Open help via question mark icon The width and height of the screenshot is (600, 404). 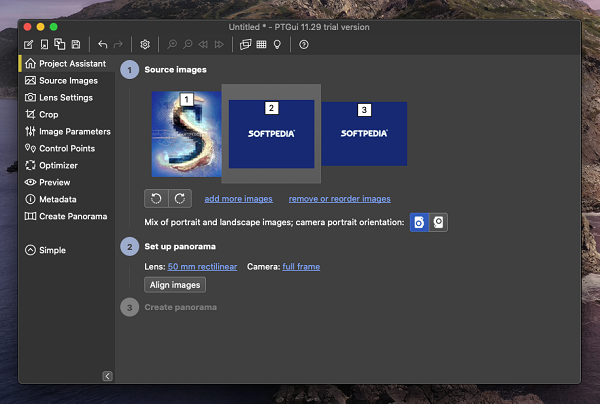pyautogui.click(x=304, y=45)
